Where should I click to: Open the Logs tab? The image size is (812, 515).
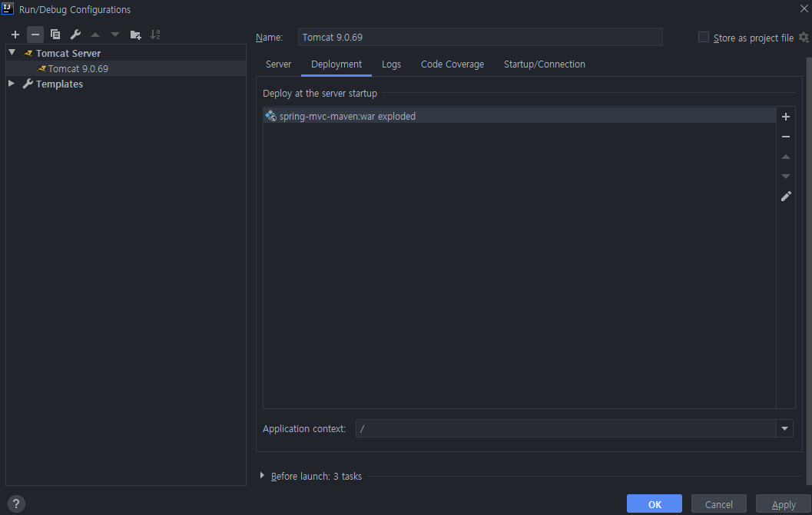(391, 64)
